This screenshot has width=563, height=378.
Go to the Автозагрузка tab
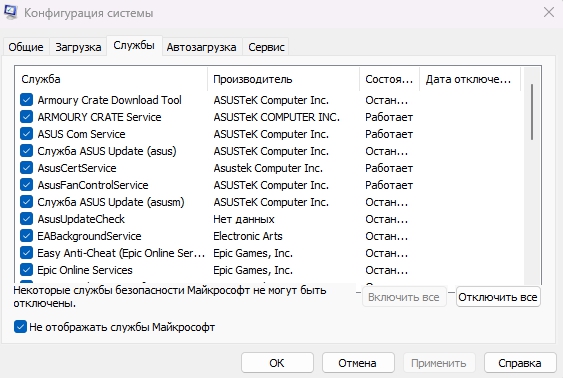point(201,47)
